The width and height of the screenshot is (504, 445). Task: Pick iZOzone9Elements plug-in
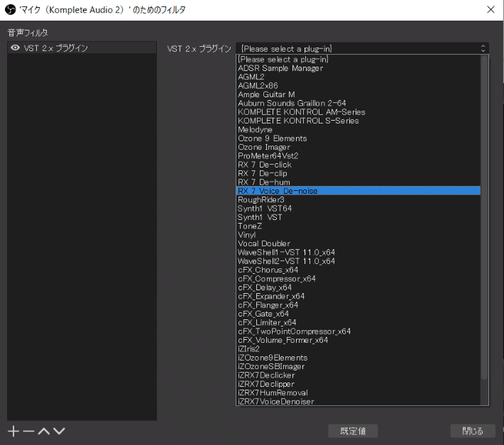(358, 358)
